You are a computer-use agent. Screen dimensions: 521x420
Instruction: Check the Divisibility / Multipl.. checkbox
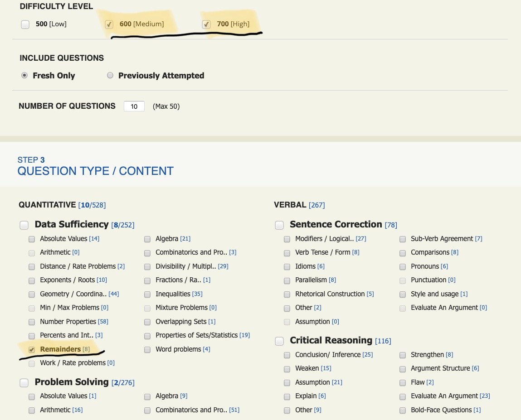point(147,267)
